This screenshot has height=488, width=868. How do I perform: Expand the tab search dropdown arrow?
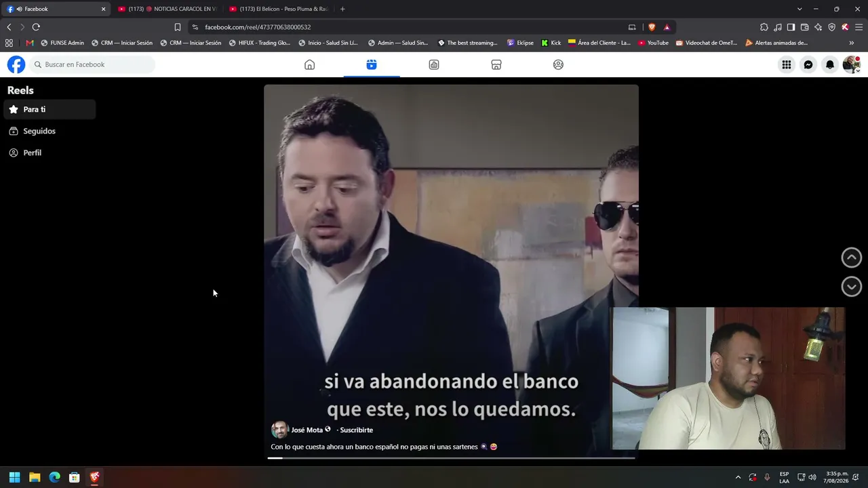(800, 9)
